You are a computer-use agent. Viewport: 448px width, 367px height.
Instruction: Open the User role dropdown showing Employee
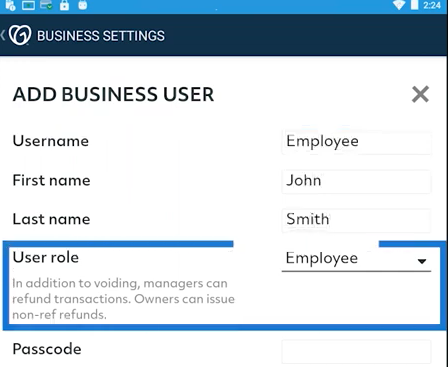click(x=356, y=259)
